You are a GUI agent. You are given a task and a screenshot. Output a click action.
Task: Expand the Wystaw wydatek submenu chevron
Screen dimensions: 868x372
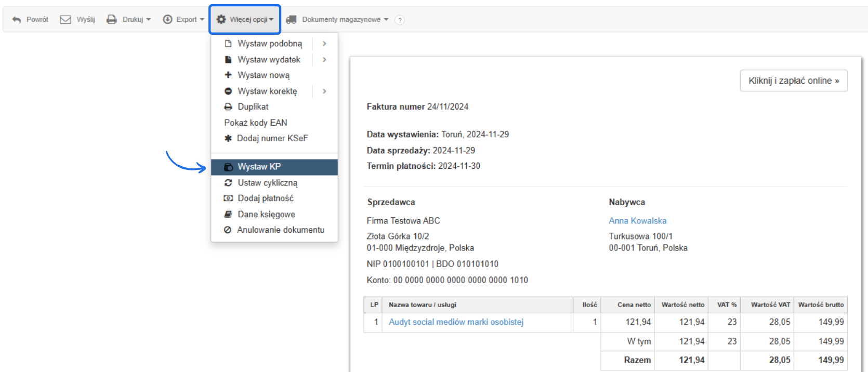[324, 60]
